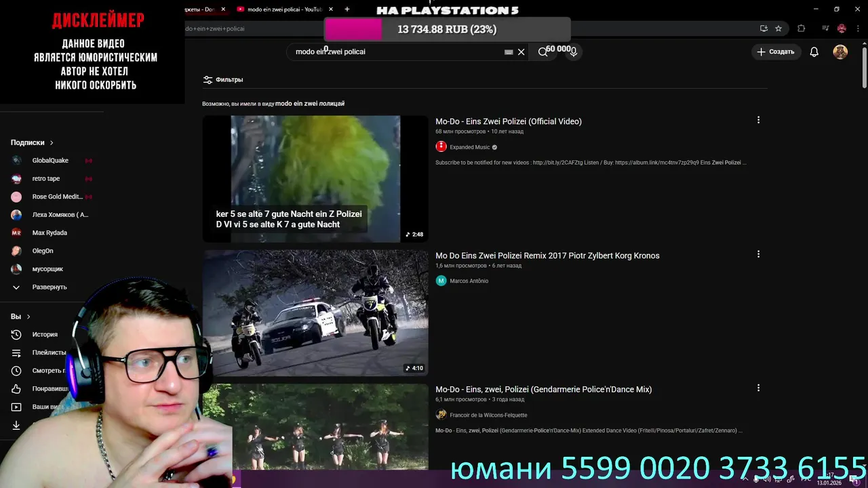Open OlegOn subscription channel
Image resolution: width=868 pixels, height=488 pixels.
[x=42, y=251]
